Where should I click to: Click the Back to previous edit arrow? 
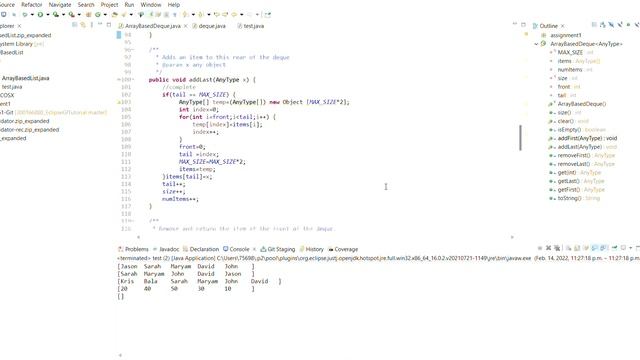pos(217,15)
